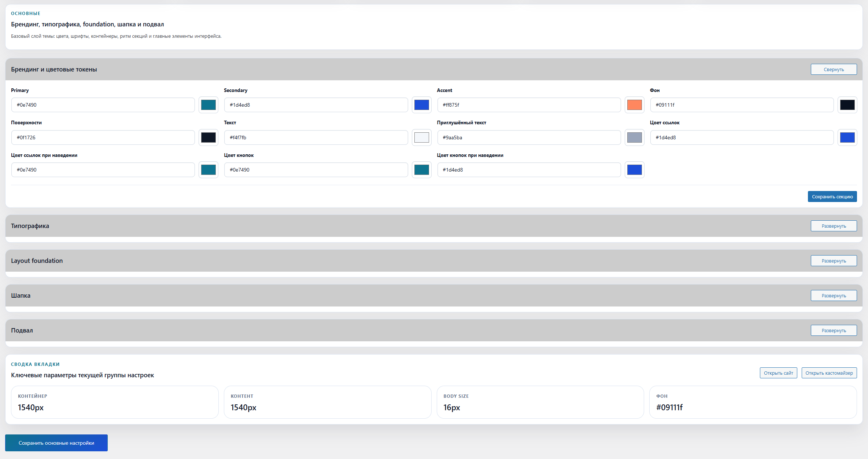Open the Цвет кнопок при наведении swatch
Screen dimensions: 868x459
tap(634, 170)
